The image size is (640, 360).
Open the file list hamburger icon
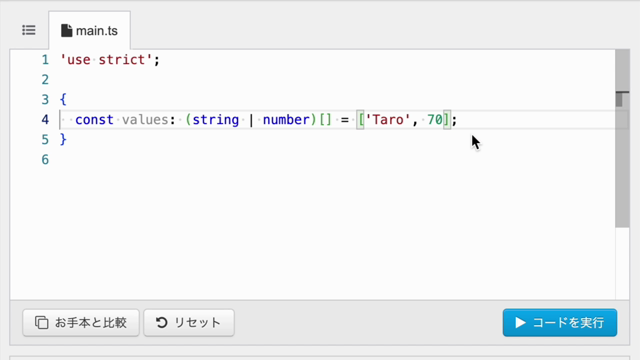point(29,30)
